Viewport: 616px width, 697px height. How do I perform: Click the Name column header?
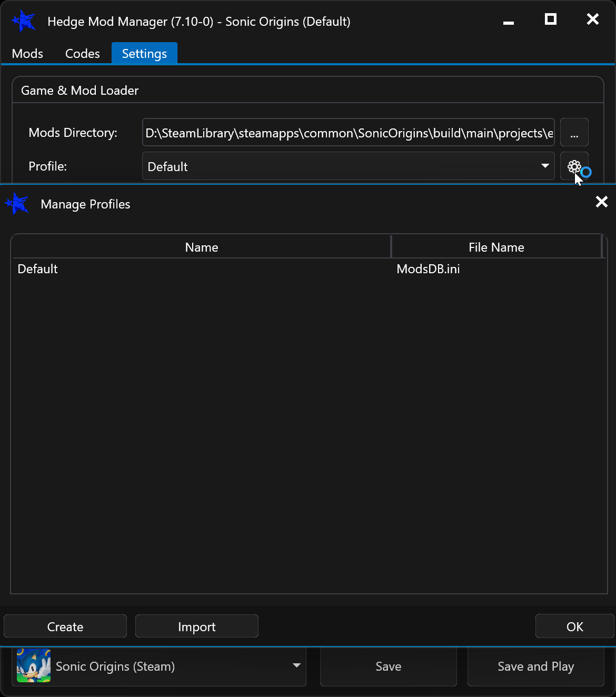(x=202, y=247)
